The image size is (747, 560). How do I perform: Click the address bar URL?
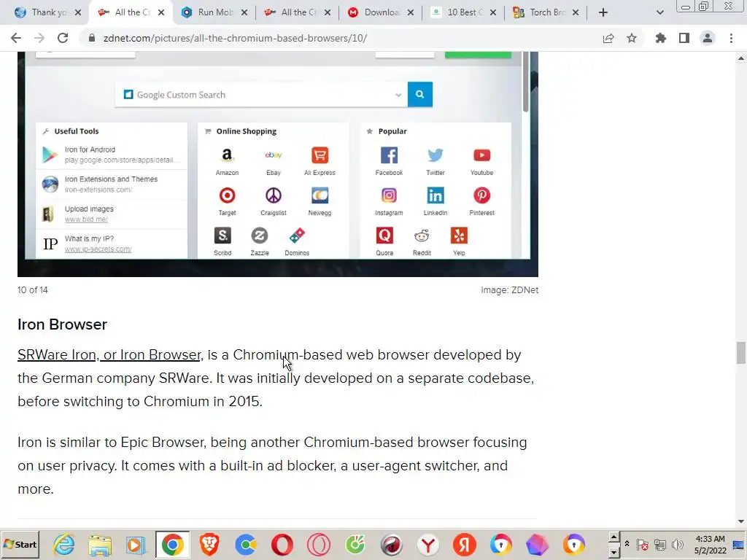click(x=235, y=38)
